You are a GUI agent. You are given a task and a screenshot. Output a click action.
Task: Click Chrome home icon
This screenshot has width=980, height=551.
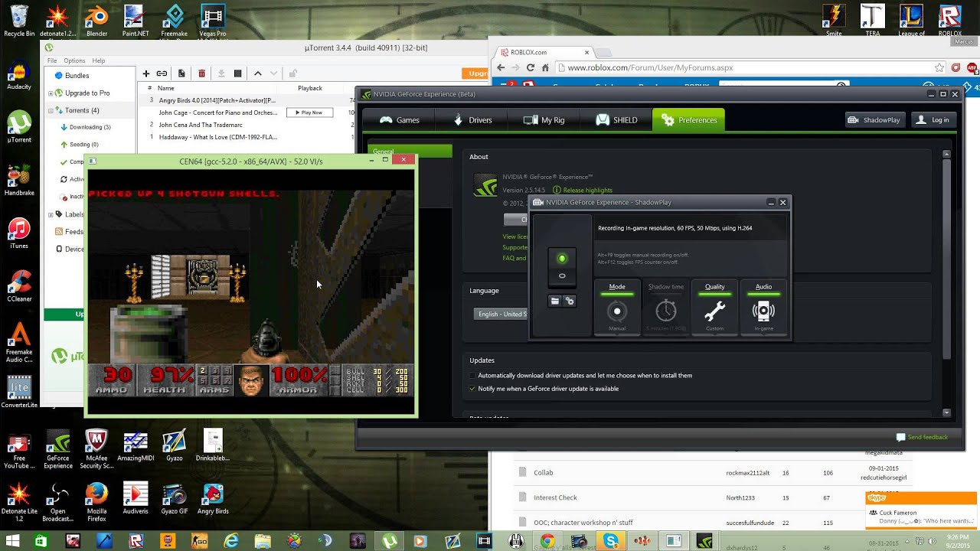click(x=545, y=67)
